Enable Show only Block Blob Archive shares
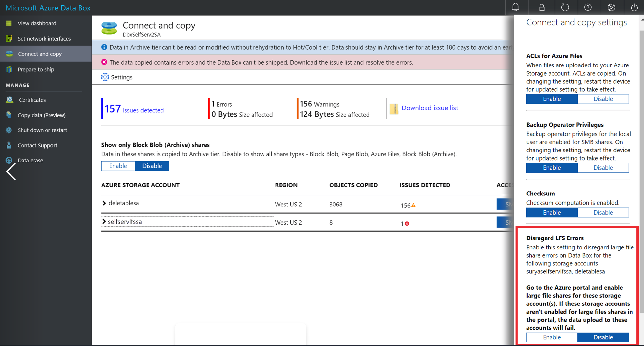 pos(118,165)
